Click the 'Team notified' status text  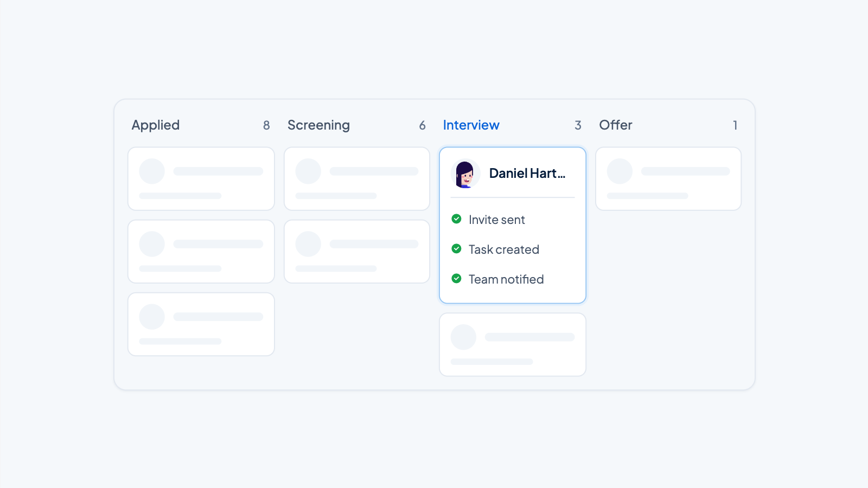click(x=506, y=279)
